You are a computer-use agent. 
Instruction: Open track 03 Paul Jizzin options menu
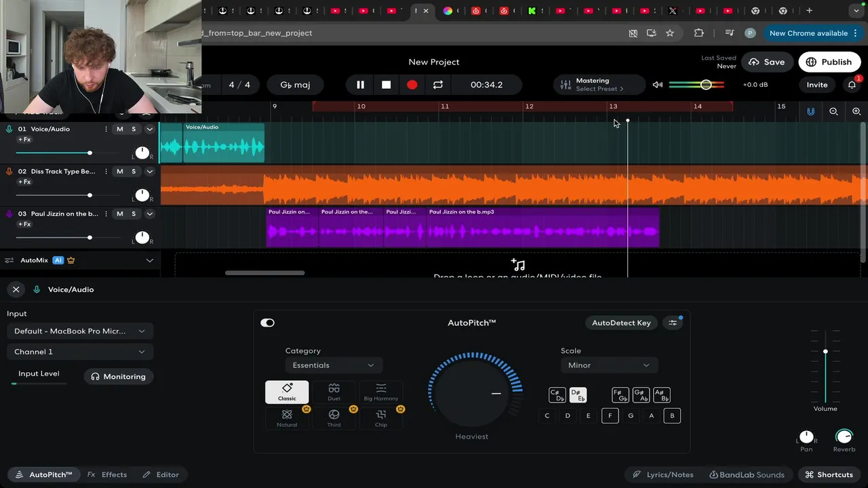pyautogui.click(x=106, y=213)
